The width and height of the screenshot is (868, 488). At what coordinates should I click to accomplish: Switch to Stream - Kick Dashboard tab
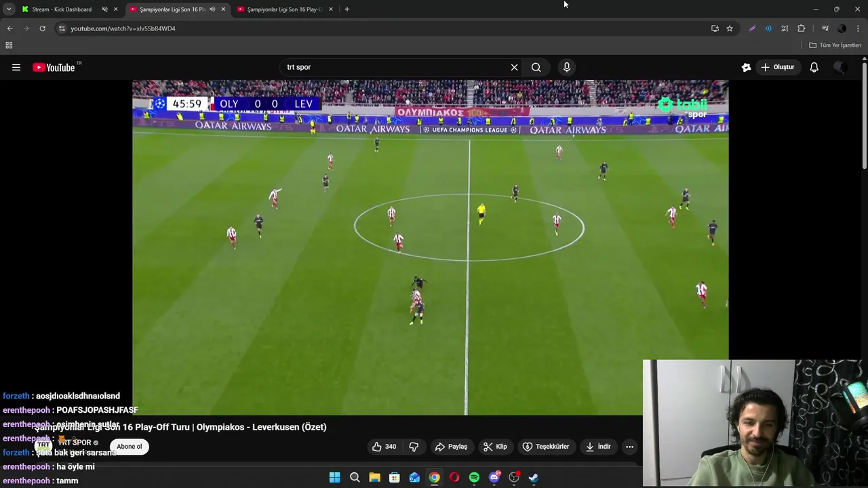coord(62,9)
